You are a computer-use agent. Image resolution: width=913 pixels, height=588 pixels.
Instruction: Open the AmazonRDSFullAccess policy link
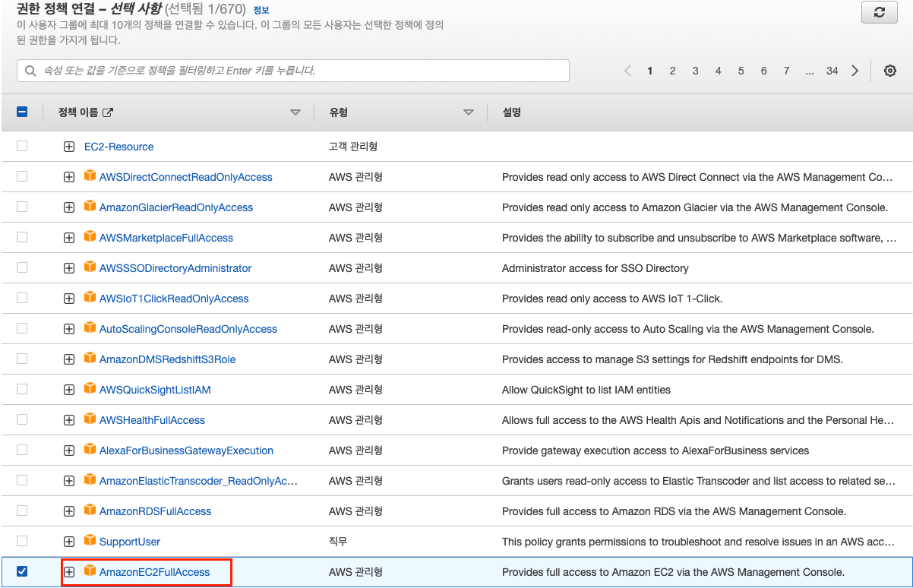(x=155, y=511)
